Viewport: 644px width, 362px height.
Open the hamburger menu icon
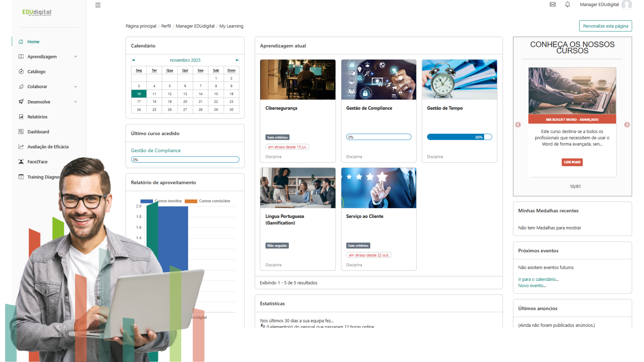(x=98, y=5)
